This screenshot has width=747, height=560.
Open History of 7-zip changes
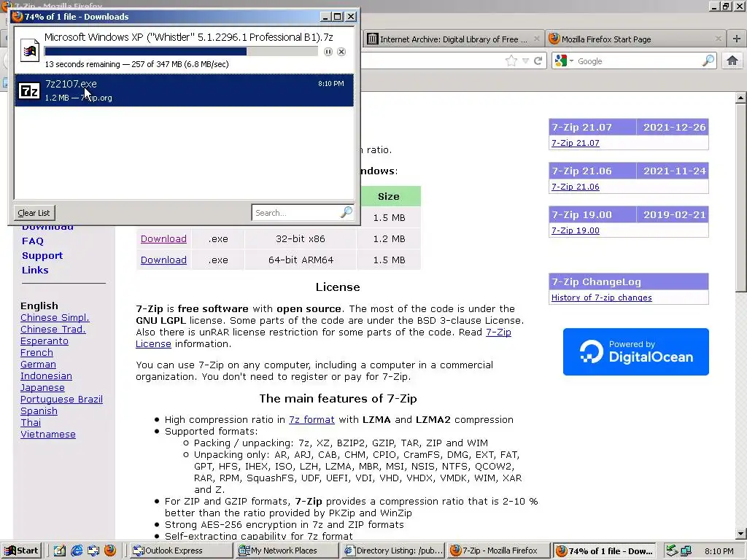click(x=601, y=297)
